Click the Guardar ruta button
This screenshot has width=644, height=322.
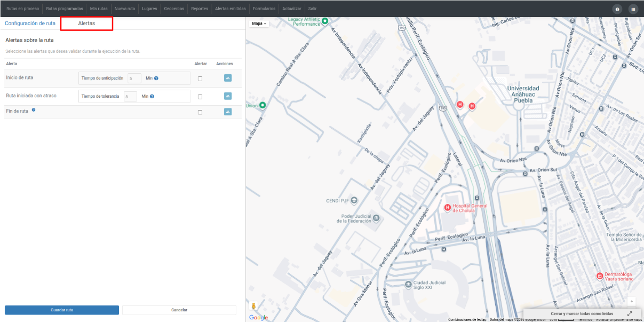62,310
